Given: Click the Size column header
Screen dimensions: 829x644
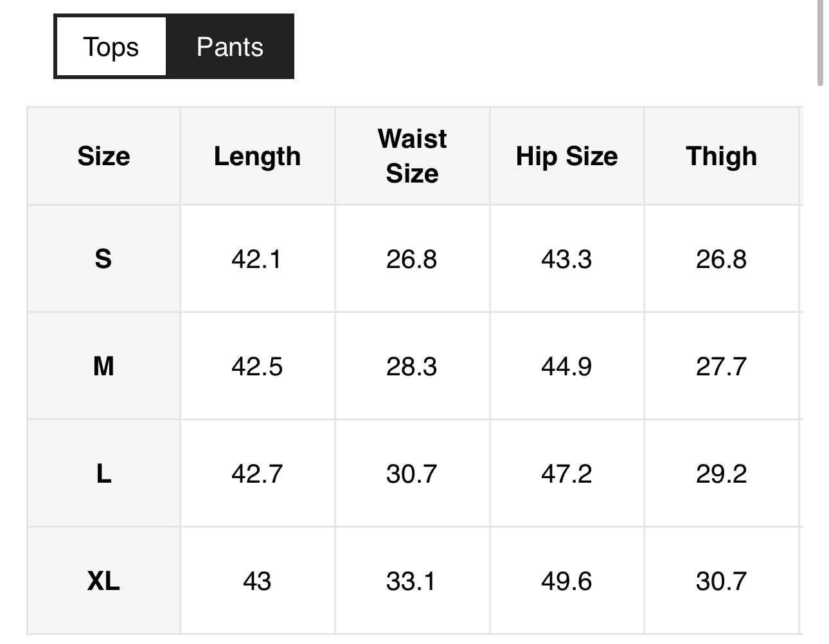Looking at the screenshot, I should click(x=103, y=156).
